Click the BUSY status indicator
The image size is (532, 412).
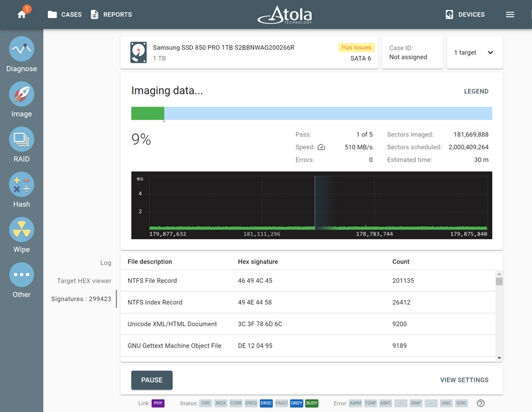311,403
